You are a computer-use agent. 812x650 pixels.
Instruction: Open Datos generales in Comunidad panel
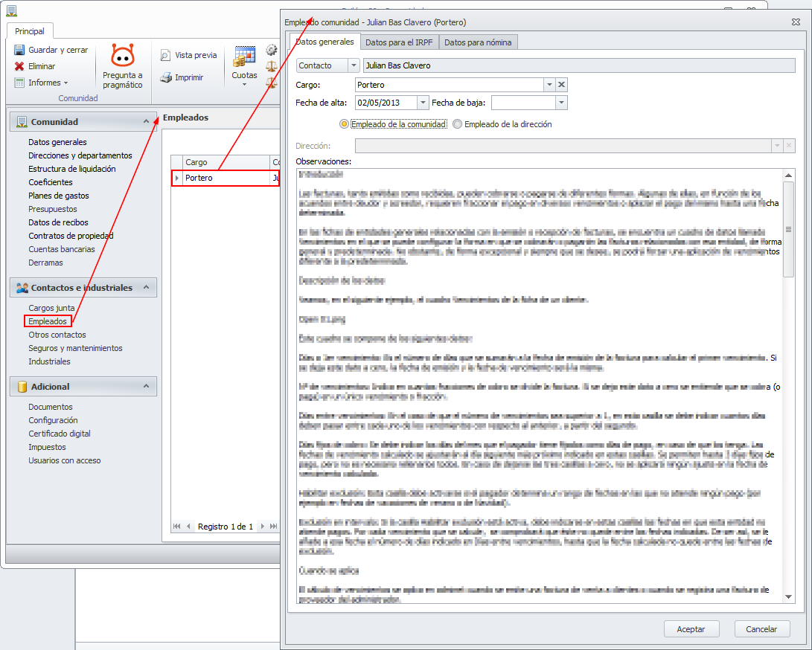pos(57,142)
